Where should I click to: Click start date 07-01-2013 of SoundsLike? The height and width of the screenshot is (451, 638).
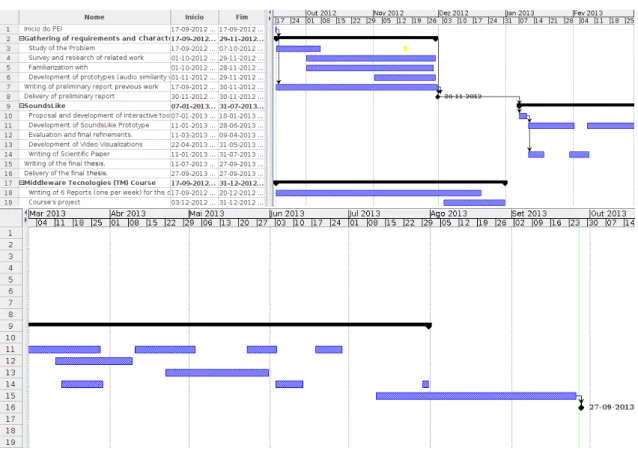click(x=193, y=106)
